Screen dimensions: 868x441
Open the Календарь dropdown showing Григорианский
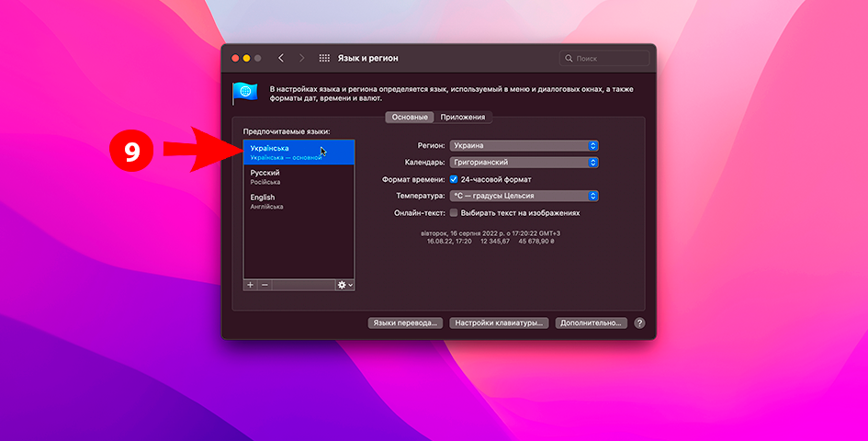524,163
